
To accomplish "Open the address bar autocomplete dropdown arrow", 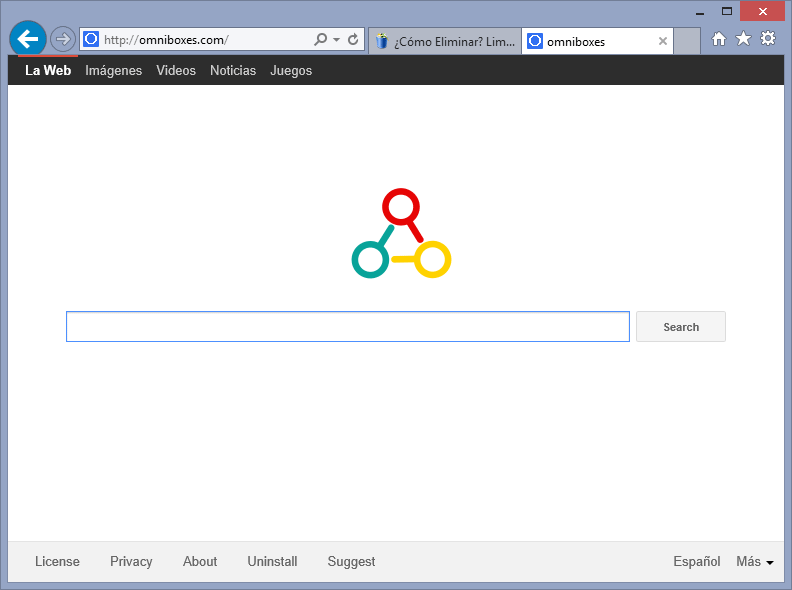I will click(336, 39).
